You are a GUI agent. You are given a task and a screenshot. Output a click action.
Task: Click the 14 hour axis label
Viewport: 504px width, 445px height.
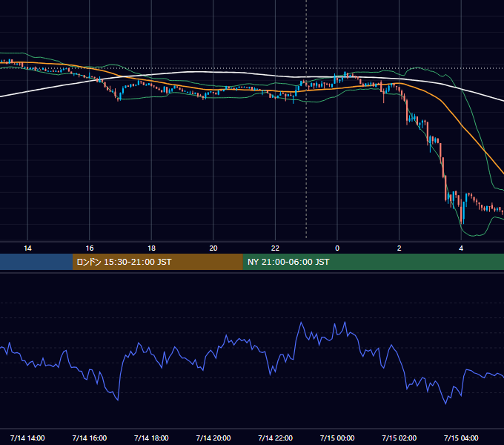pyautogui.click(x=27, y=248)
